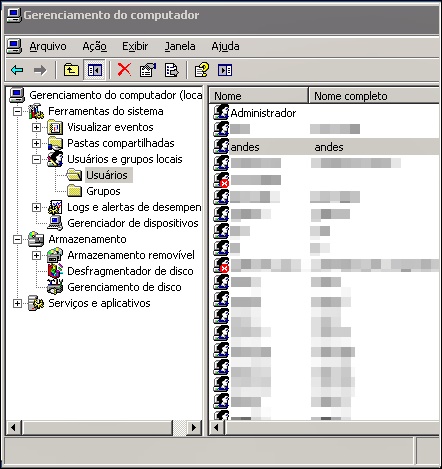Click the Up one level folder icon

pos(71,70)
